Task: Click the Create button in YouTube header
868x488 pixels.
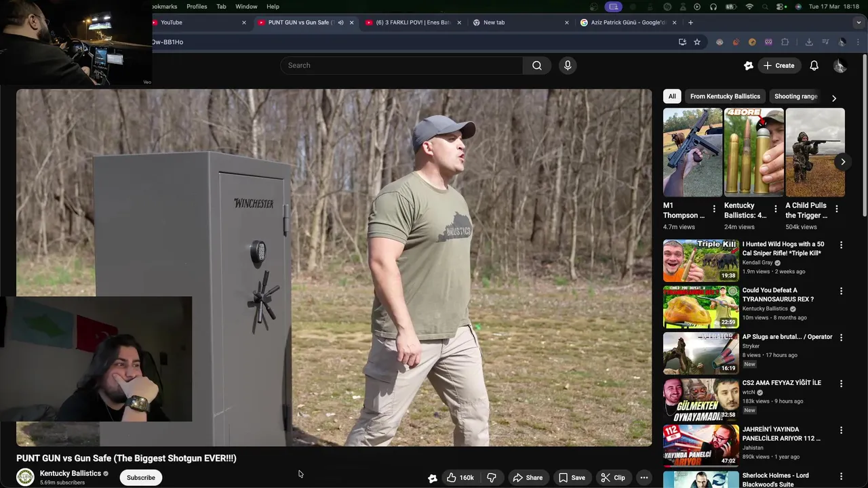Action: (778, 66)
